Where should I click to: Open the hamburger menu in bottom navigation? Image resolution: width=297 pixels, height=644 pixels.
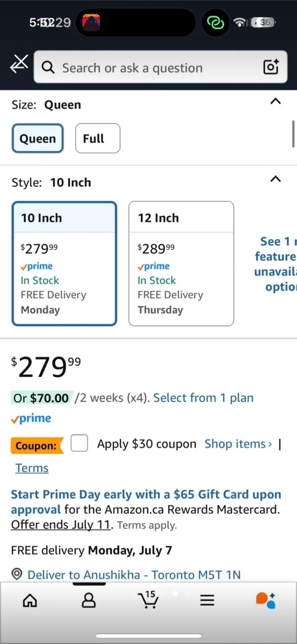207,600
